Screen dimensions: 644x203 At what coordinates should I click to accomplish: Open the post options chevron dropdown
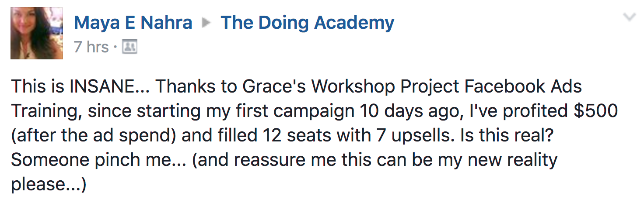(x=629, y=17)
